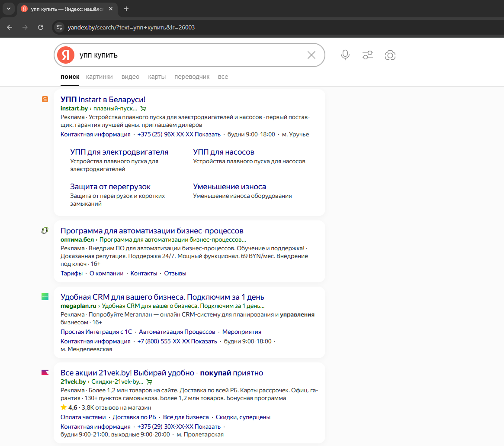
Task: Click 'м. Уручье' location text
Action: (295, 135)
